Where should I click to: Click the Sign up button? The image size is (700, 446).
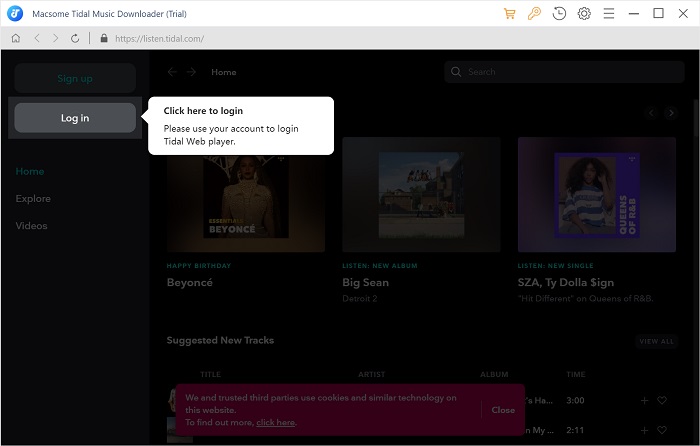(75, 78)
